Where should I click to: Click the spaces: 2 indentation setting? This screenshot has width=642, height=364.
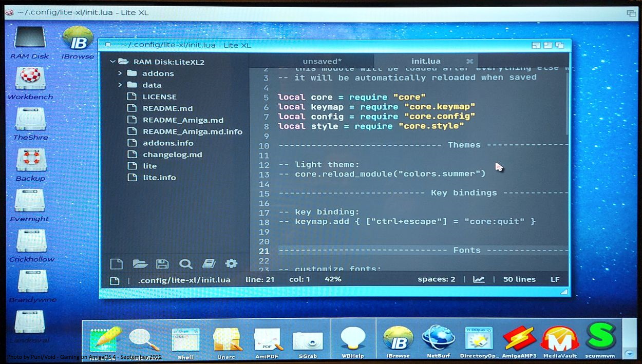pos(436,279)
